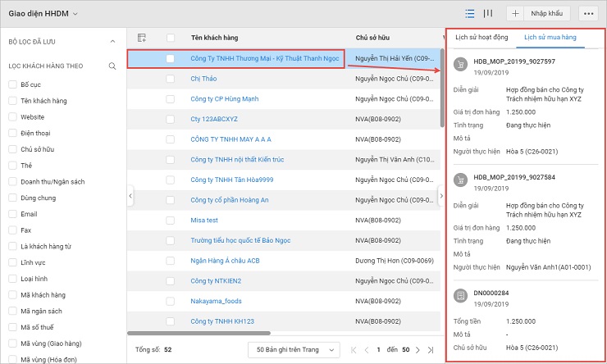This screenshot has width=607, height=364.
Task: Jump to last page arrow
Action: (x=431, y=350)
